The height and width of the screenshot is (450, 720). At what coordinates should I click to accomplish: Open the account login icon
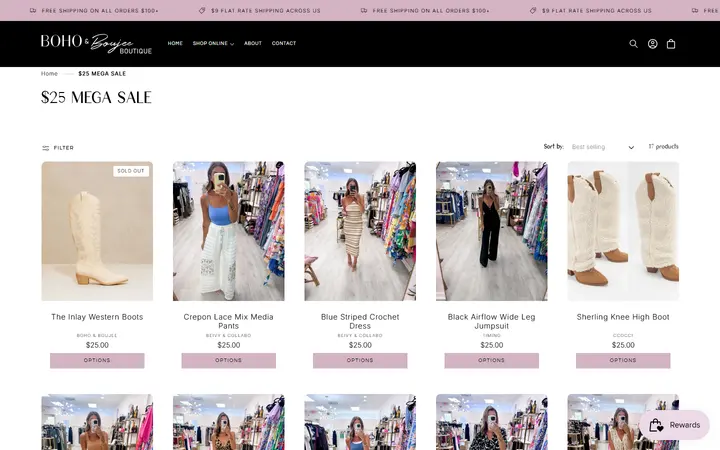coord(652,44)
